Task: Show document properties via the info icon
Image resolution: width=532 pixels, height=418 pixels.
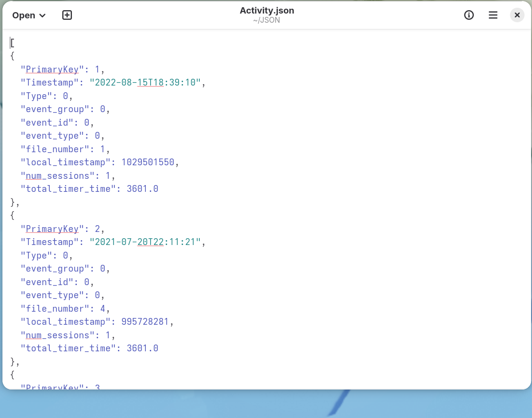Action: click(x=469, y=15)
